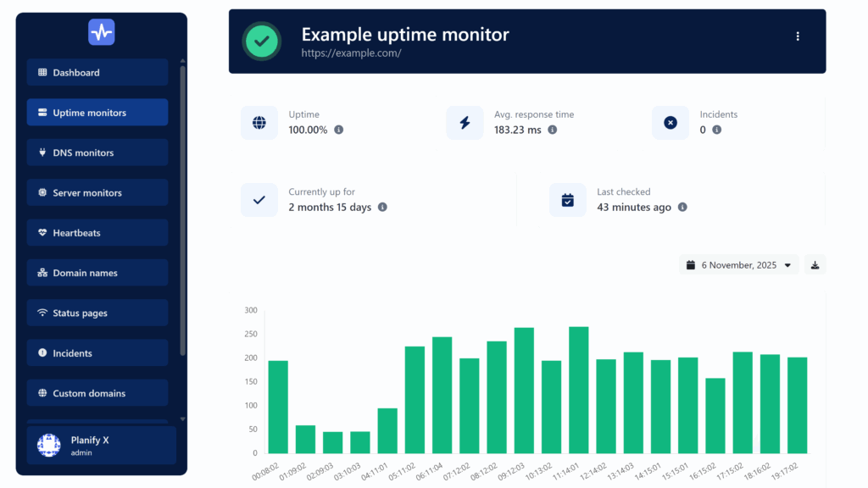
Task: Click the info icon beside average response time
Action: click(x=553, y=130)
